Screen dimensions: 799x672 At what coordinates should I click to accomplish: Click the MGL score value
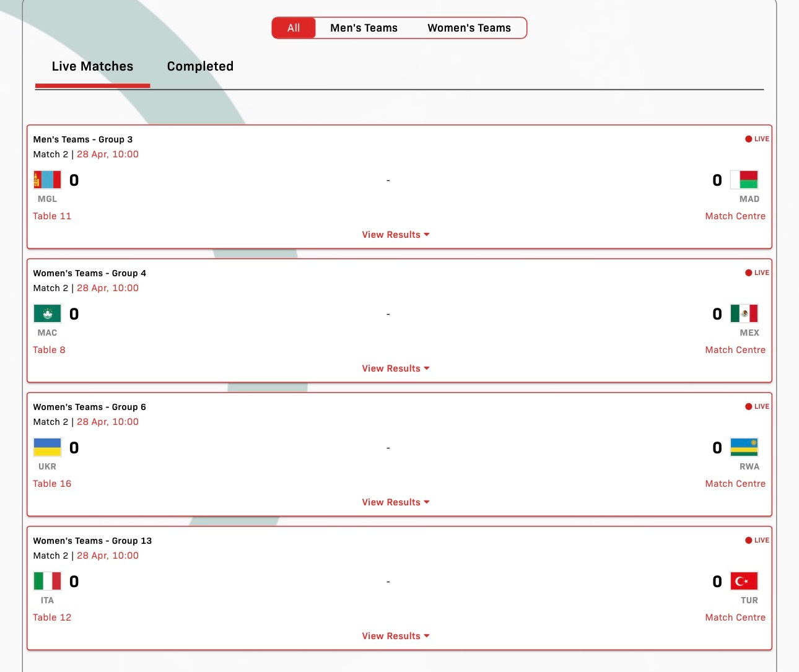pyautogui.click(x=74, y=180)
